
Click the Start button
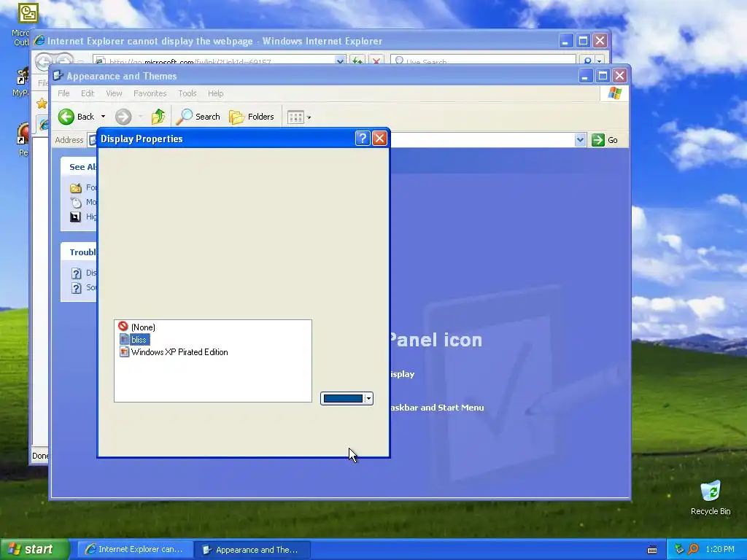tap(34, 550)
